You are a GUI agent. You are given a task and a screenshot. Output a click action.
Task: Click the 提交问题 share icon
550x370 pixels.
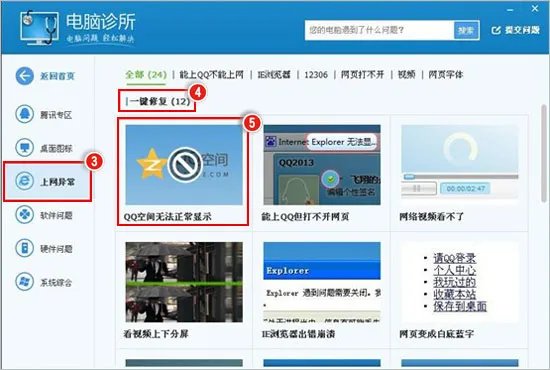tap(496, 31)
